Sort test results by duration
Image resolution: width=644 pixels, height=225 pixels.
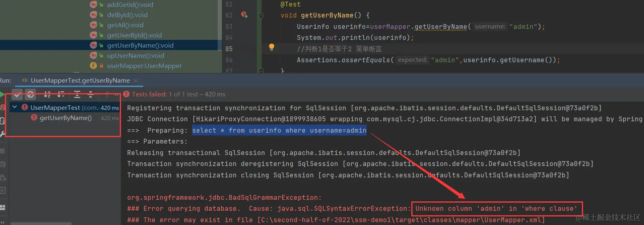point(61,94)
